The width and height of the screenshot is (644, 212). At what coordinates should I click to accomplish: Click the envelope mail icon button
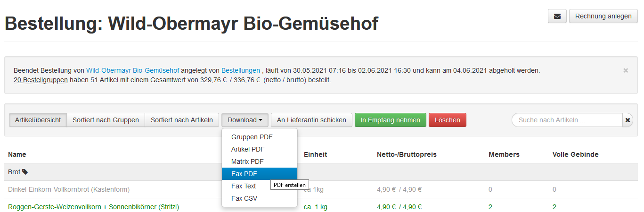click(x=557, y=16)
